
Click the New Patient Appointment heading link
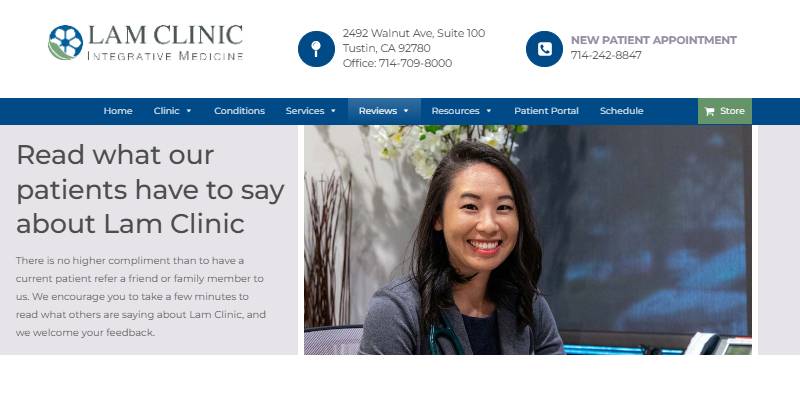(x=654, y=40)
